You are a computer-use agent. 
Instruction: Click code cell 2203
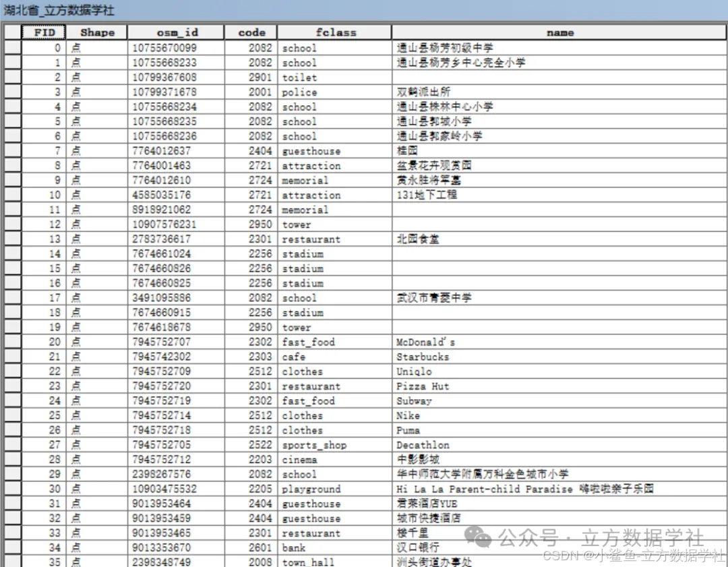pos(251,460)
